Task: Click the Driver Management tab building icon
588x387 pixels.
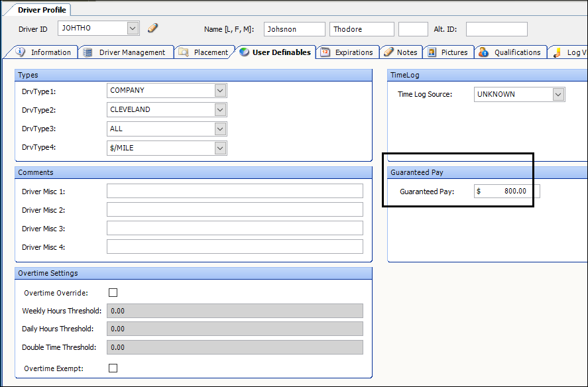Action: coord(88,52)
